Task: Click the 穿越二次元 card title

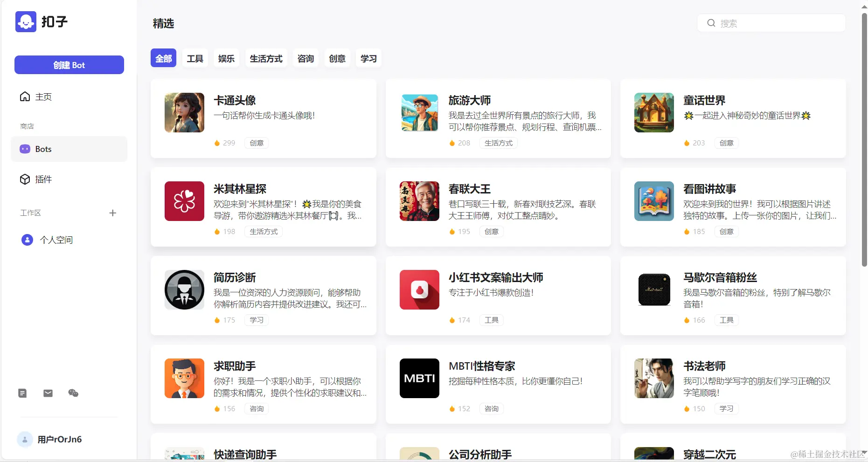Action: tap(709, 455)
